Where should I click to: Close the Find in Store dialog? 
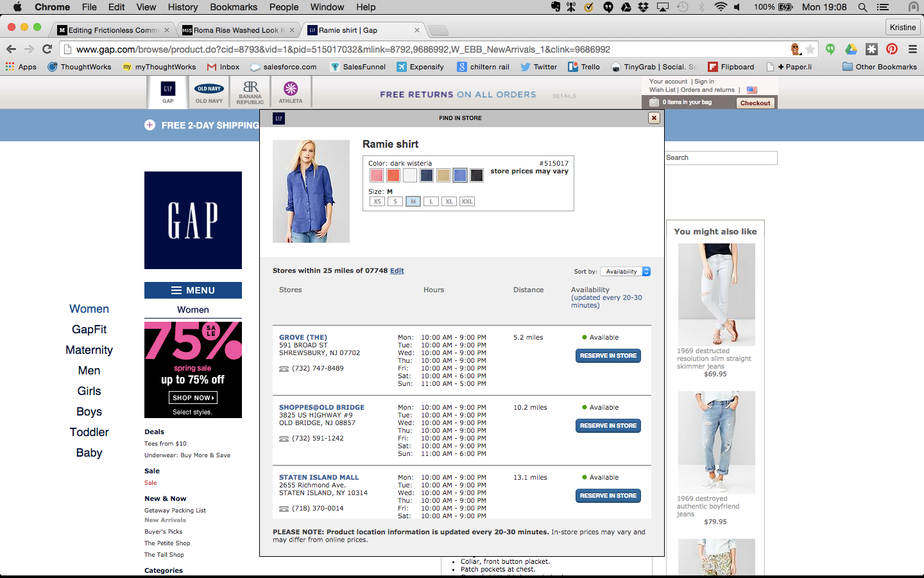click(x=654, y=118)
